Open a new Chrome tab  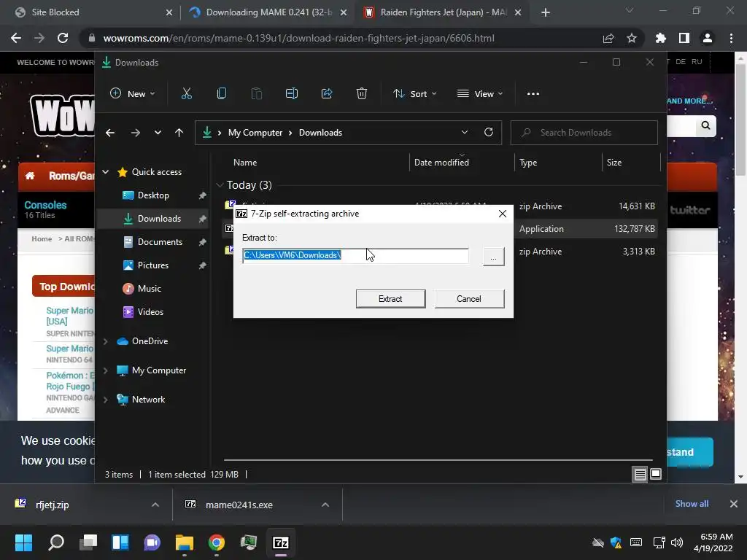(x=546, y=12)
